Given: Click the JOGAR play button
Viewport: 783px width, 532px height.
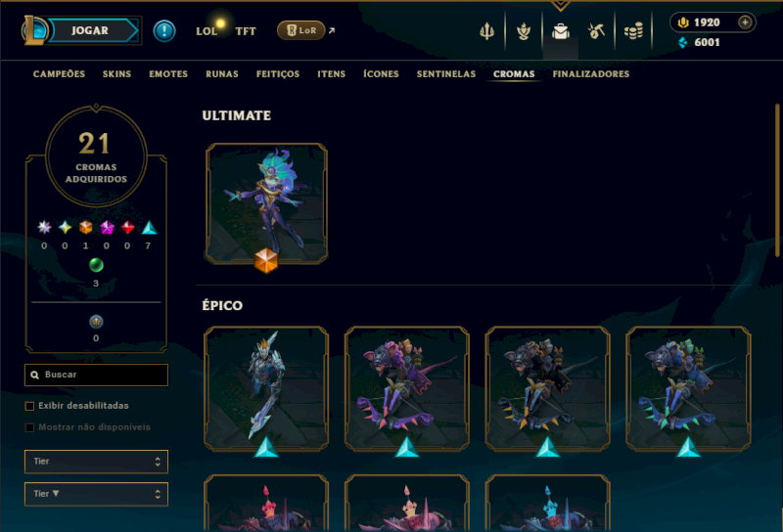Looking at the screenshot, I should tap(90, 30).
